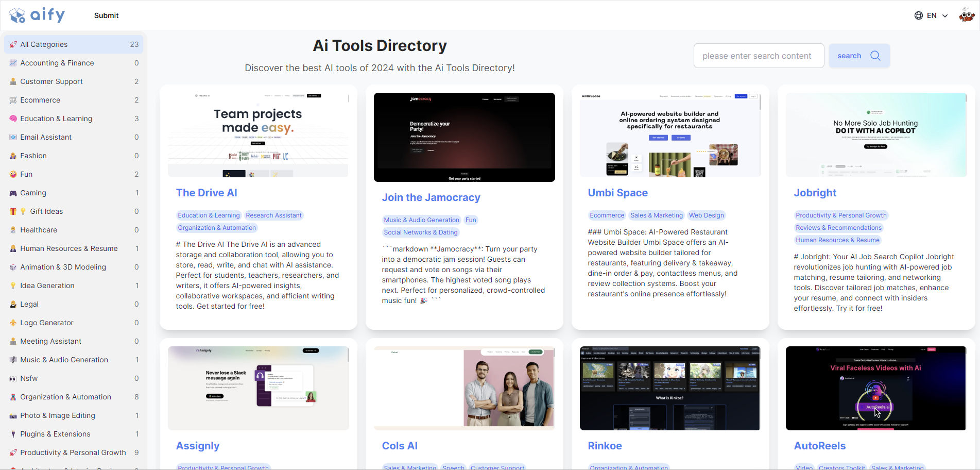Click the Animation & 3D Modeling icon
The width and height of the screenshot is (980, 470).
tap(13, 267)
